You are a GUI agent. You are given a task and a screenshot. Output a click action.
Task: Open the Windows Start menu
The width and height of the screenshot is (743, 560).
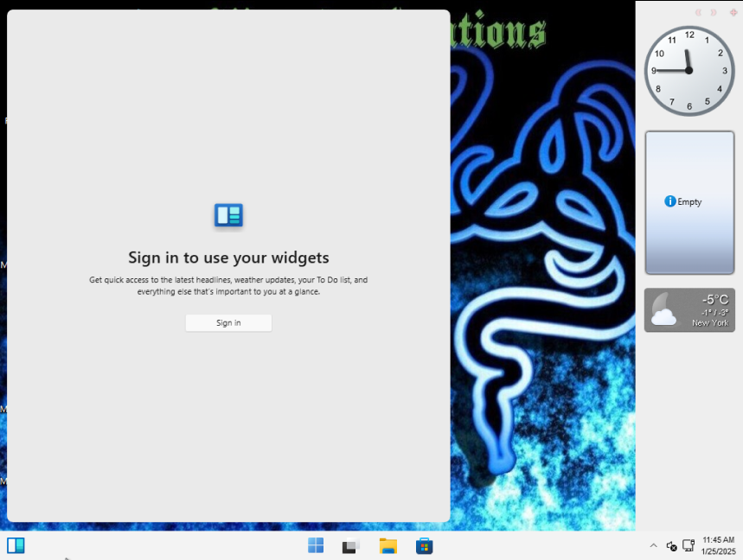(x=316, y=546)
